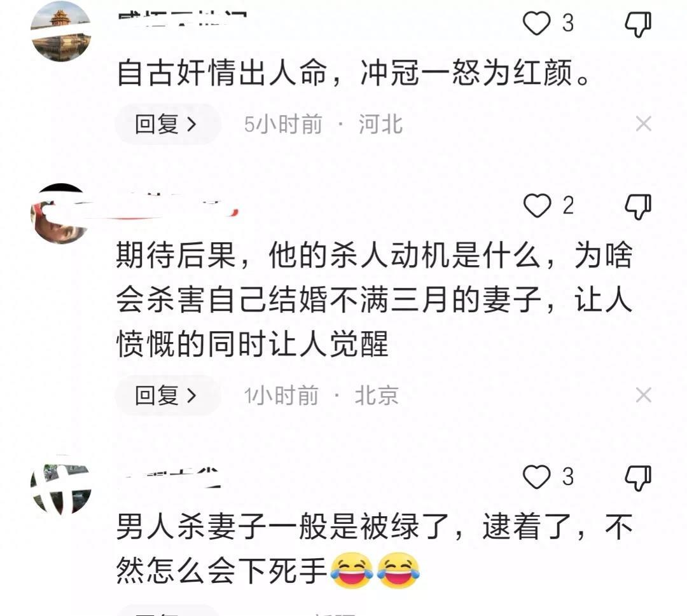Image resolution: width=687 pixels, height=616 pixels.
Task: Dislike the comment with 3 likes at top
Action: tap(638, 24)
